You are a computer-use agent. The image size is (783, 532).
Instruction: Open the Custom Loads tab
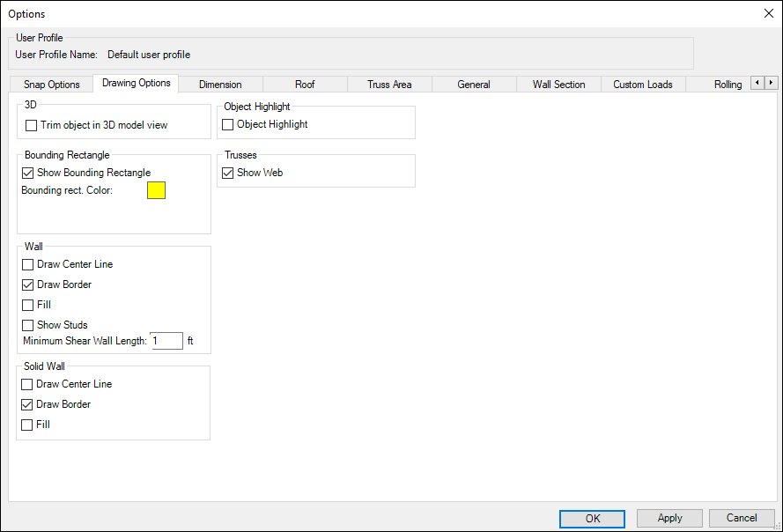click(x=643, y=85)
